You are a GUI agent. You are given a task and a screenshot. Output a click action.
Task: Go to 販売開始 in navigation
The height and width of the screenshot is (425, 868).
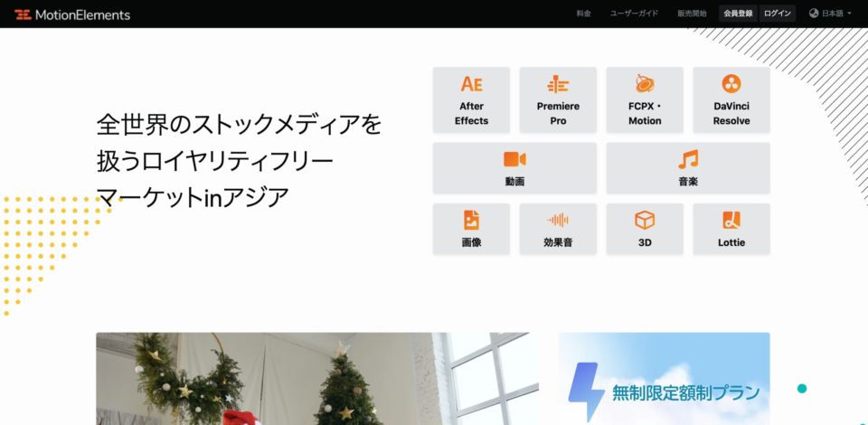coord(692,14)
